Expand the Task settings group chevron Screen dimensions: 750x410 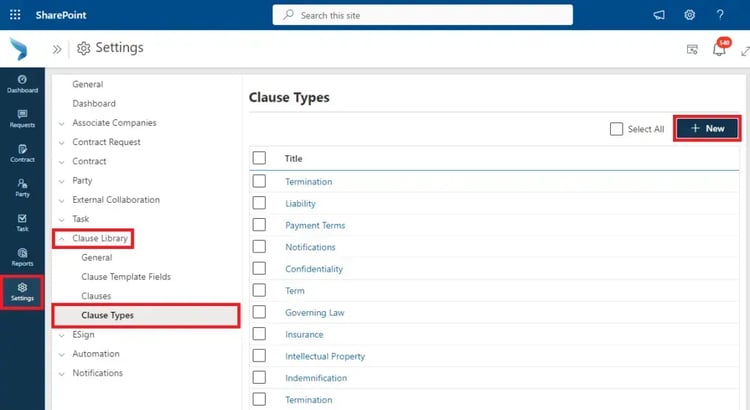(62, 220)
